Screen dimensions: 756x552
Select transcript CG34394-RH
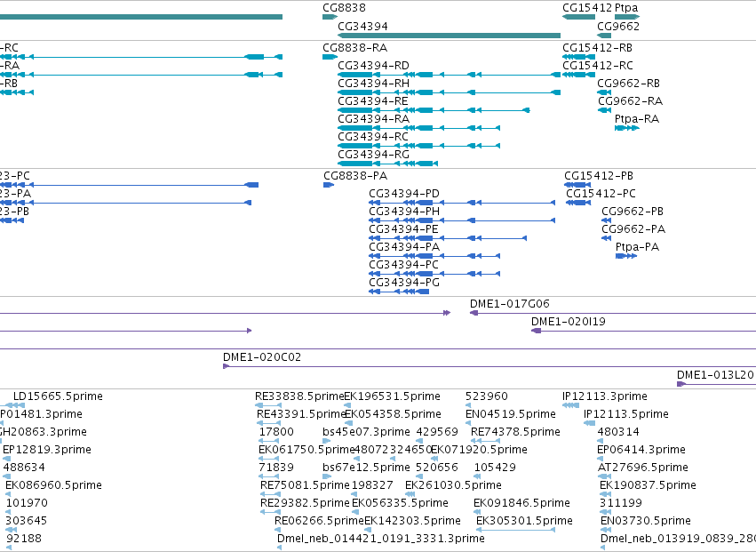click(373, 84)
